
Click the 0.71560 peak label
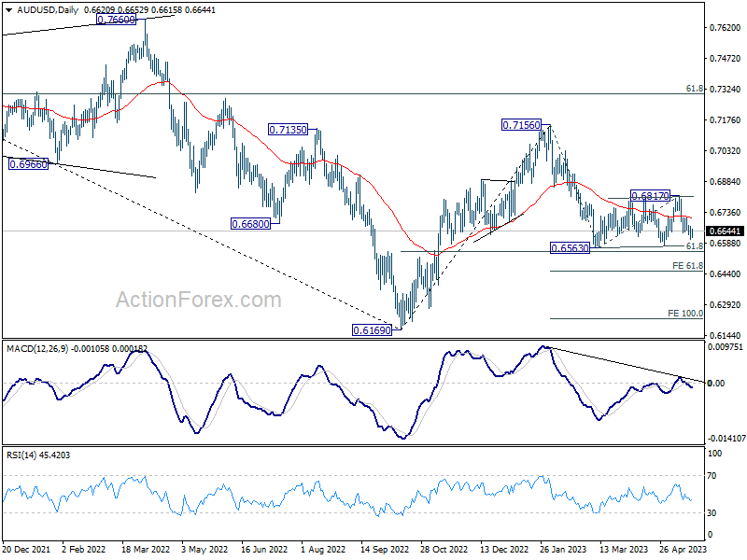[x=522, y=125]
